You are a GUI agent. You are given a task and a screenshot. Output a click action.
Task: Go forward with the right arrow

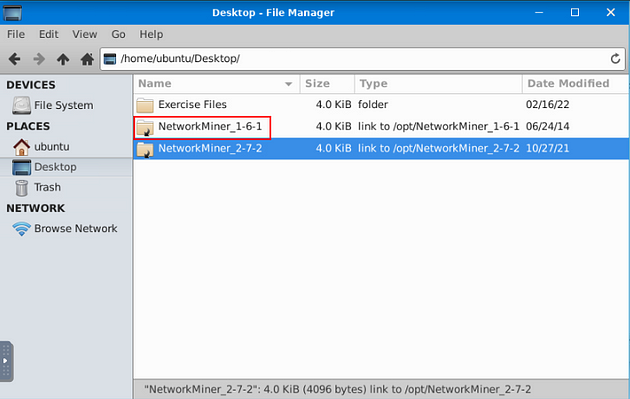pyautogui.click(x=39, y=59)
